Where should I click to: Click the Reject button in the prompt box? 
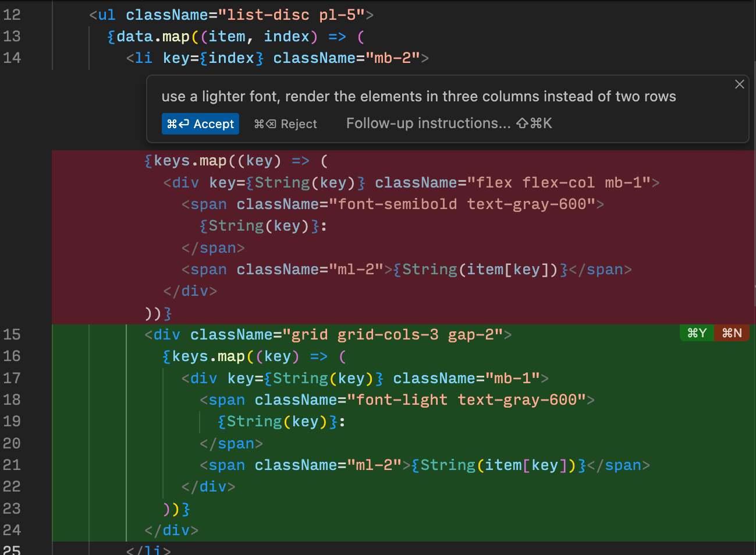[x=286, y=124]
